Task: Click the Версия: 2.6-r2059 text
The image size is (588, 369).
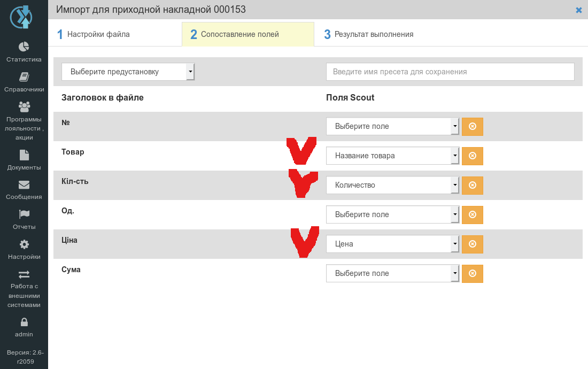Action: (x=25, y=357)
